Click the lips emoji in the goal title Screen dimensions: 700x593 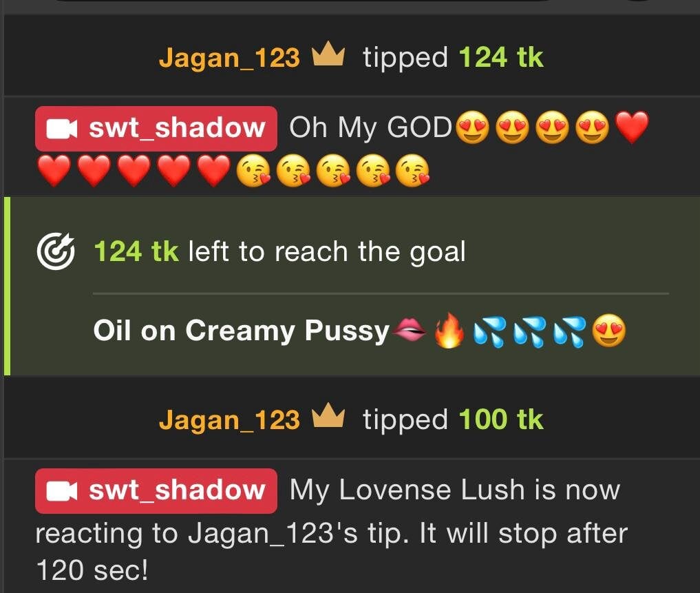(x=408, y=330)
